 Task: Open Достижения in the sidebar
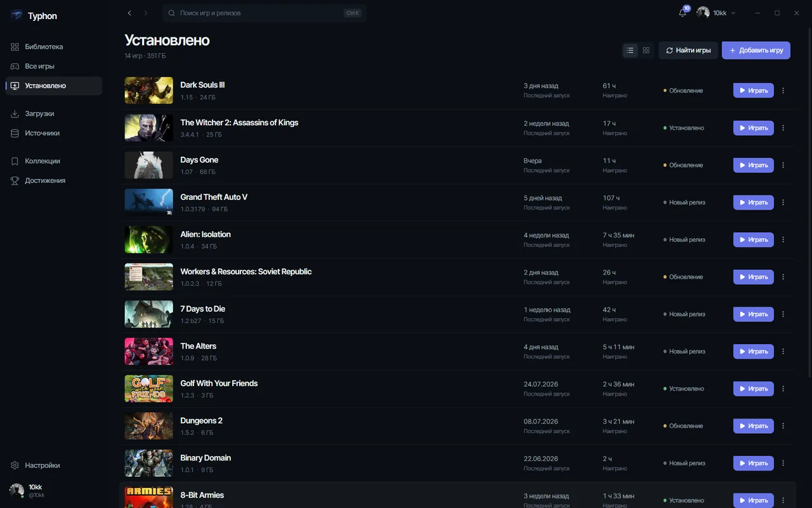(x=54, y=180)
